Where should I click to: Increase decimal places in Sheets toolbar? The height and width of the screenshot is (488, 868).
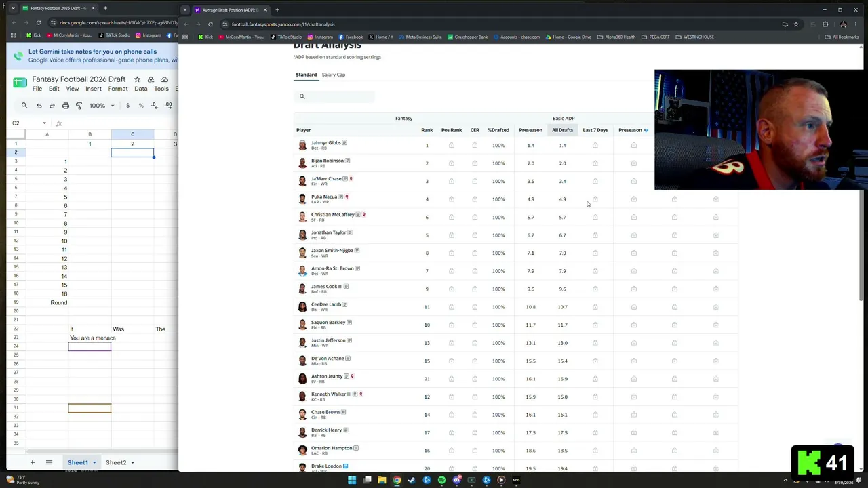click(x=168, y=106)
